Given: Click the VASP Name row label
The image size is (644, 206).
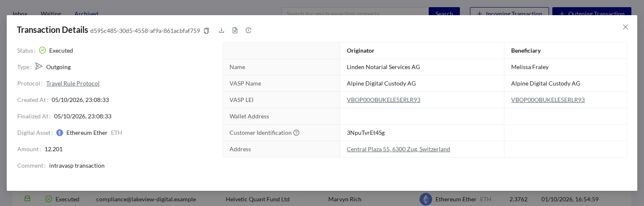Looking at the screenshot, I should [245, 83].
